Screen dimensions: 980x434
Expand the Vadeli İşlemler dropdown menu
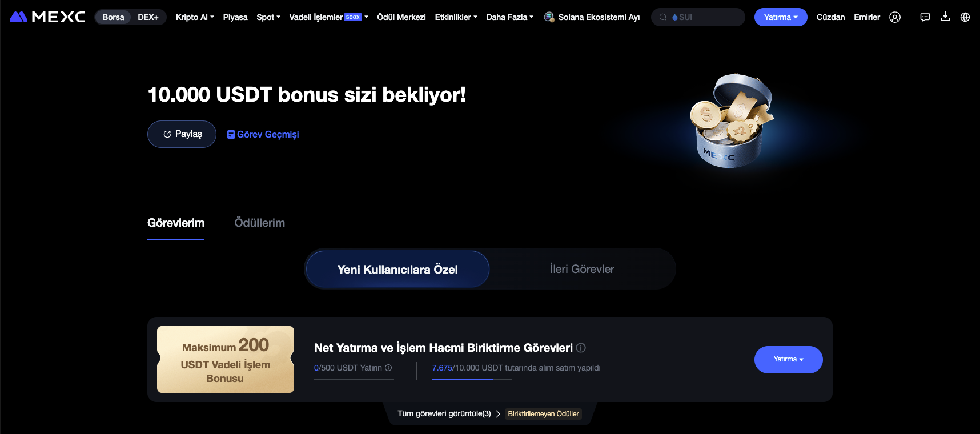pyautogui.click(x=328, y=17)
